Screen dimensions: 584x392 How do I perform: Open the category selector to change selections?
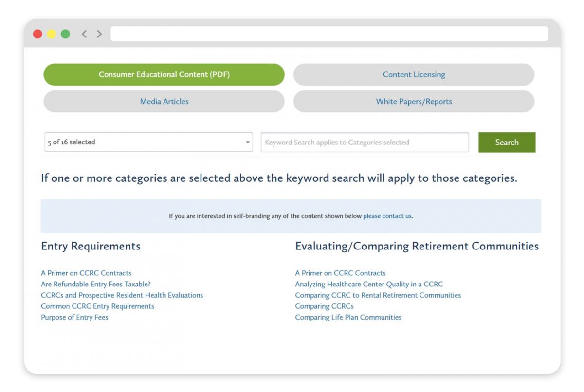(148, 142)
